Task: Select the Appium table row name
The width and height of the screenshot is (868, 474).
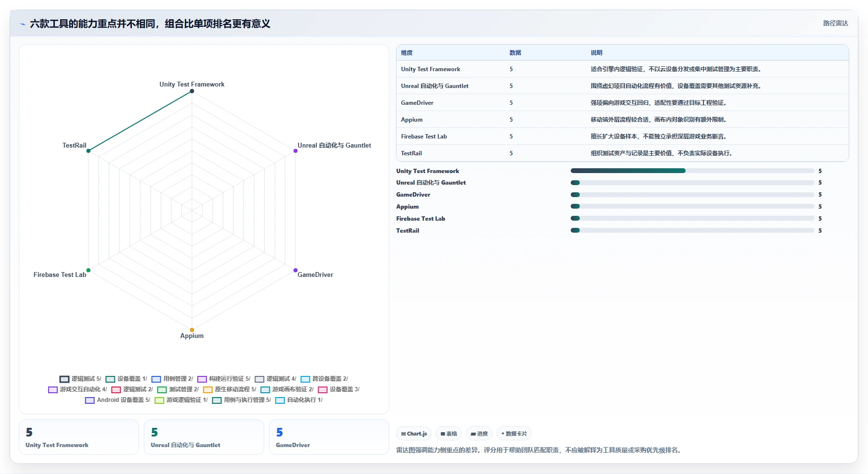Action: tap(412, 120)
